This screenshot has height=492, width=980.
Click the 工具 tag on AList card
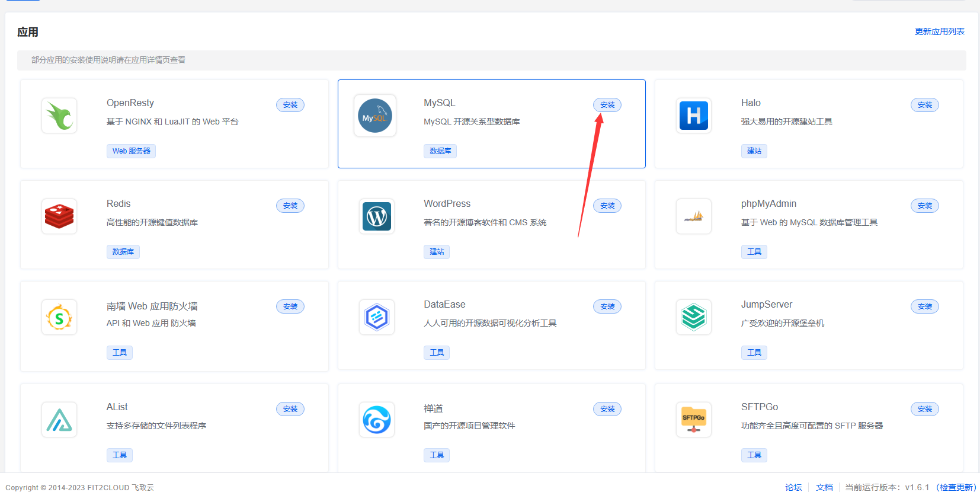(120, 455)
